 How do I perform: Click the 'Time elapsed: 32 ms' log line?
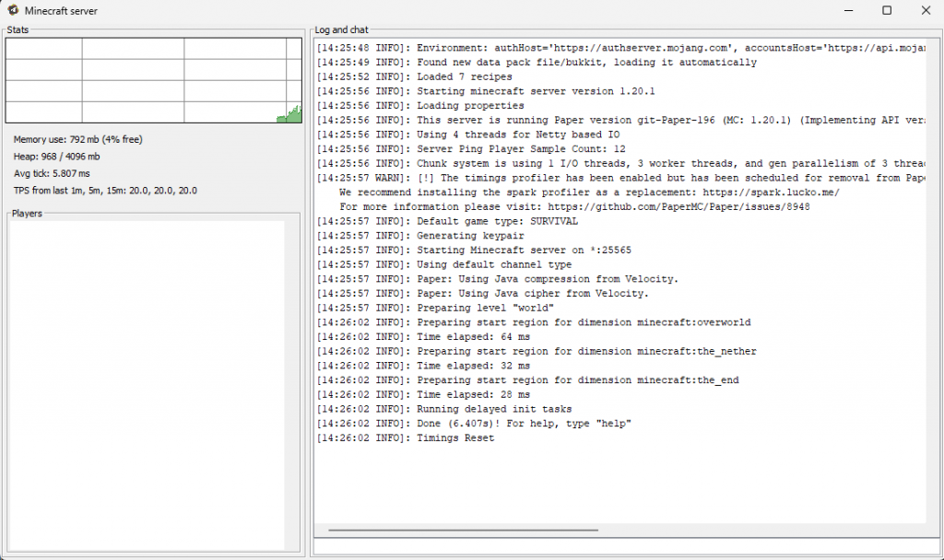[x=423, y=366]
